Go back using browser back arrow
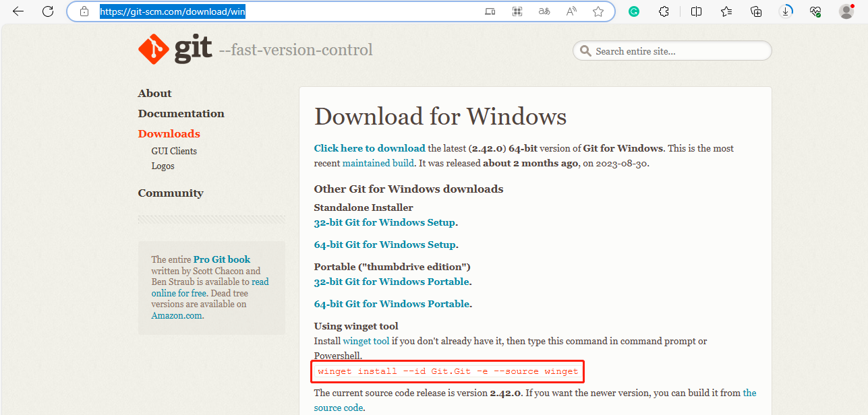Image resolution: width=868 pixels, height=415 pixels. point(18,11)
